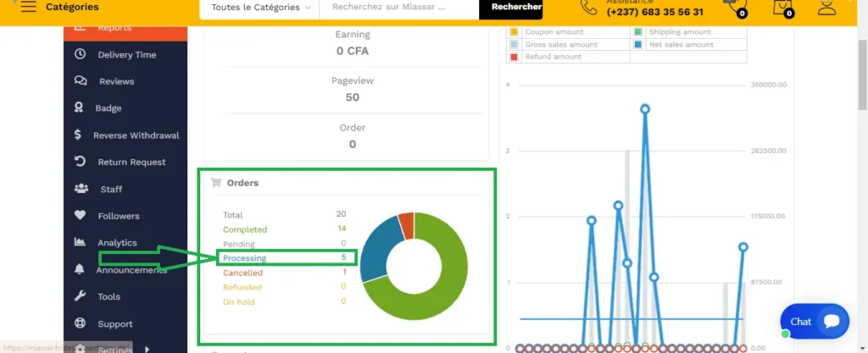Image resolution: width=868 pixels, height=353 pixels.
Task: Click the Delivery Time clock icon
Action: [x=81, y=54]
